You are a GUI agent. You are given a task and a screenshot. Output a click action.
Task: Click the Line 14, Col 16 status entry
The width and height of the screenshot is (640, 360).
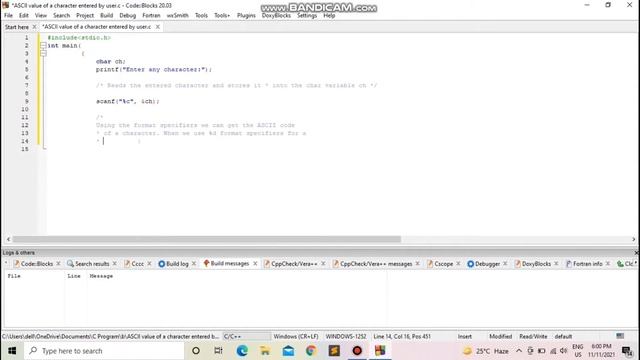[402, 336]
